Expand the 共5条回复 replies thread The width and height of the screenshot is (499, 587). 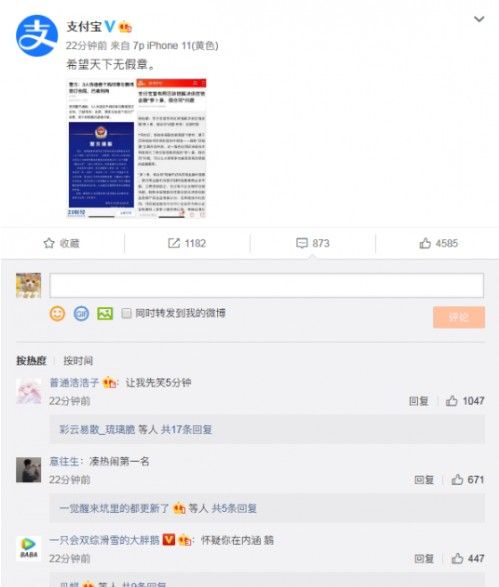click(234, 508)
